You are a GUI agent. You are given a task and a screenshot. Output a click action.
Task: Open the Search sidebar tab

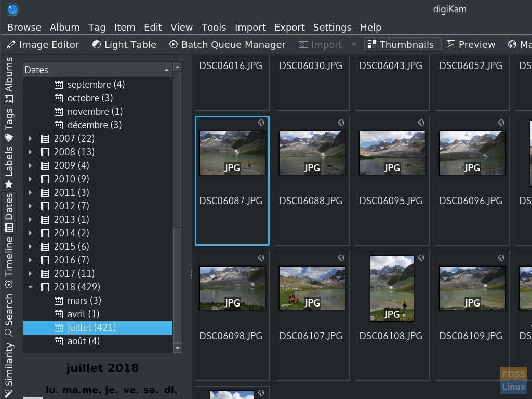pyautogui.click(x=9, y=314)
